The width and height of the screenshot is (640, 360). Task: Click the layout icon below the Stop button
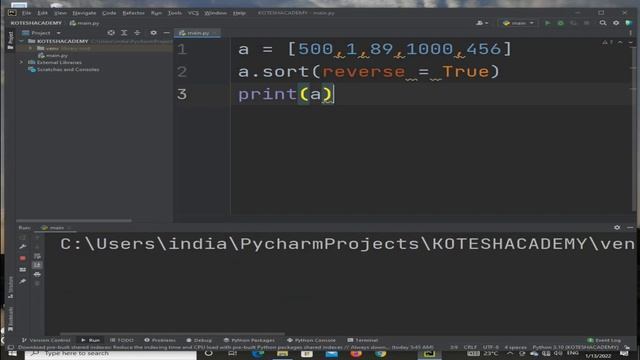pyautogui.click(x=22, y=270)
